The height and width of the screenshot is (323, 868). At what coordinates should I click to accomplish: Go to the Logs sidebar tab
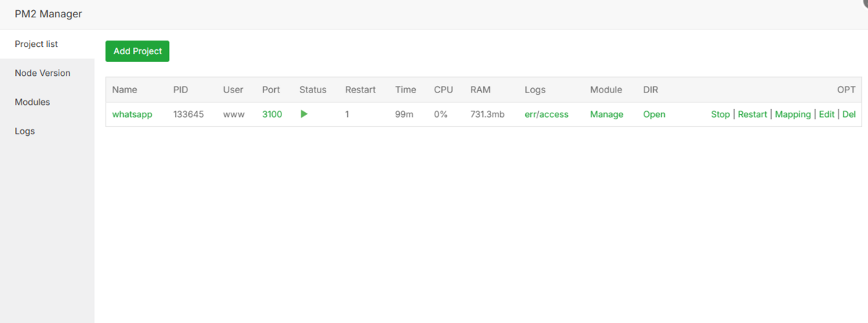(x=25, y=131)
